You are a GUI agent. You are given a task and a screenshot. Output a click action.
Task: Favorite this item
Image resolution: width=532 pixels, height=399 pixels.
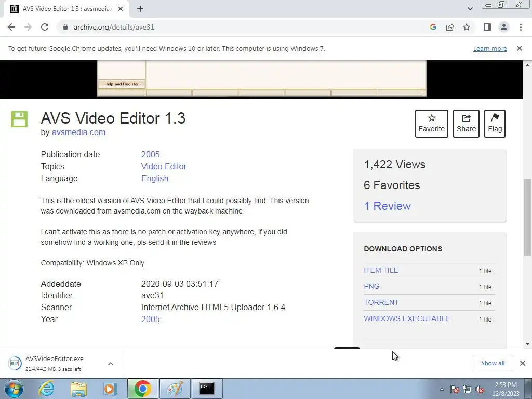tap(432, 124)
